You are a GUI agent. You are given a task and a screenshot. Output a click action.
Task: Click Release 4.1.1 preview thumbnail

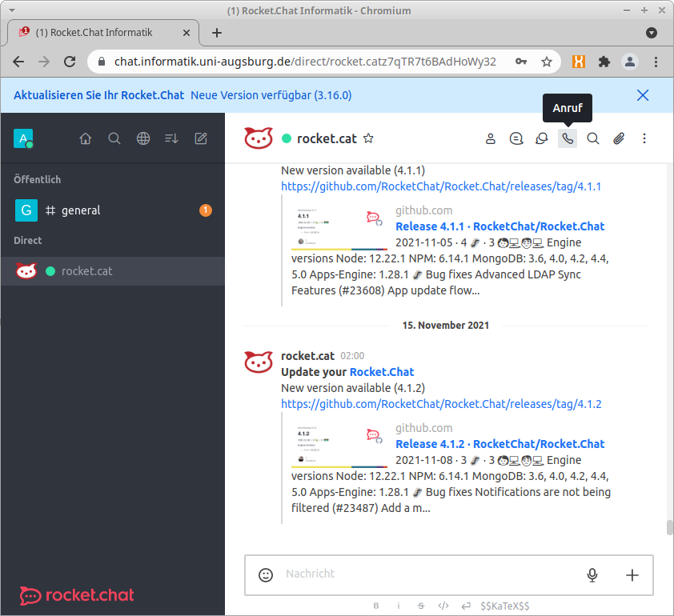[339, 228]
